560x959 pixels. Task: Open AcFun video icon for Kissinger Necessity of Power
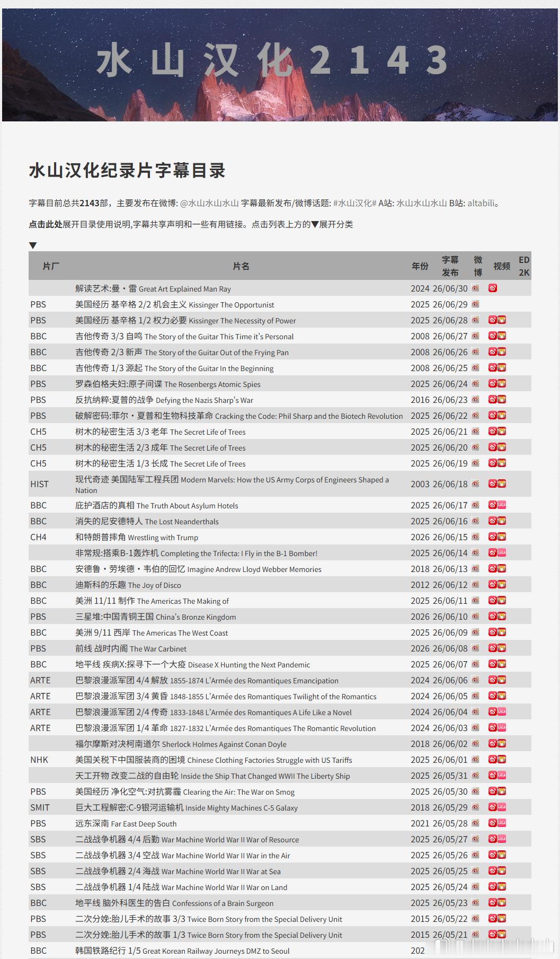pyautogui.click(x=502, y=320)
